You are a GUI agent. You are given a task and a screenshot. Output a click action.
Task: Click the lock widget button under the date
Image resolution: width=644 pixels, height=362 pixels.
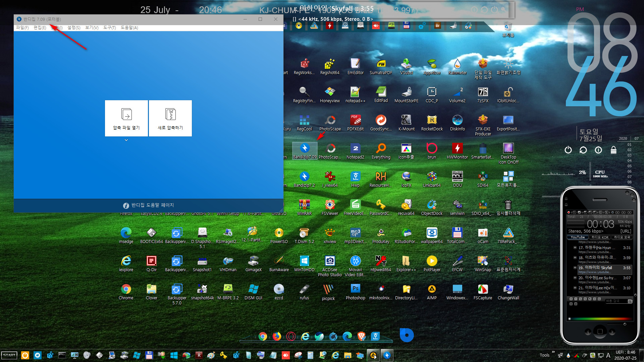coord(613,150)
